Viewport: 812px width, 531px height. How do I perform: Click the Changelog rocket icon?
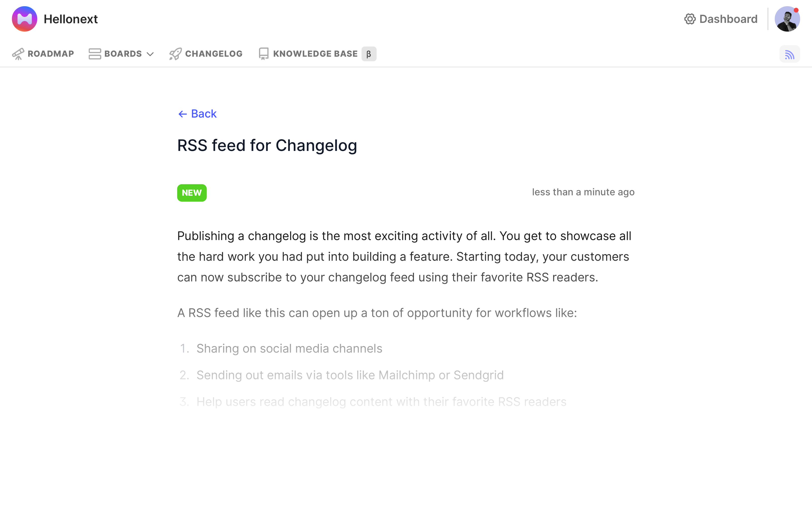click(175, 54)
